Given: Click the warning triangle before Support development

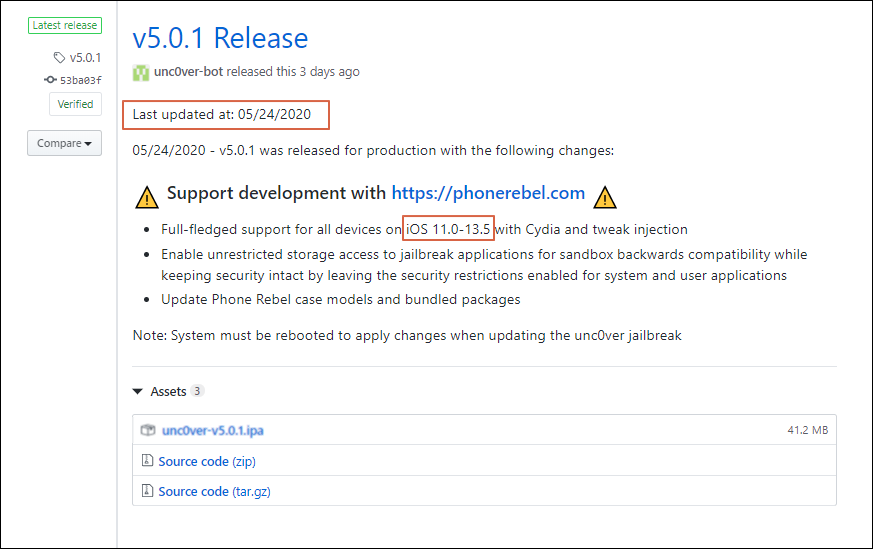Looking at the screenshot, I should coord(147,197).
